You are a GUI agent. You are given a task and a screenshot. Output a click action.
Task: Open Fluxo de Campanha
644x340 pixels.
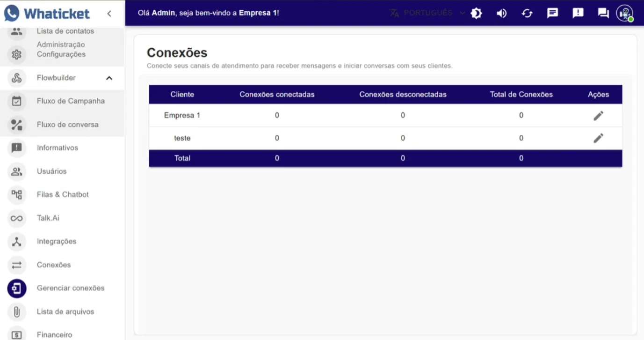[71, 101]
